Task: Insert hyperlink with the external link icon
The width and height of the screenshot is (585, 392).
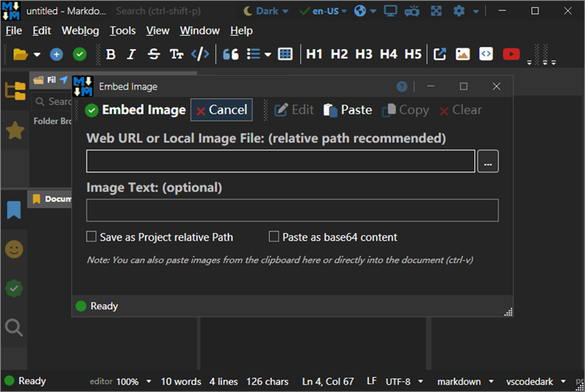Action: pos(439,55)
